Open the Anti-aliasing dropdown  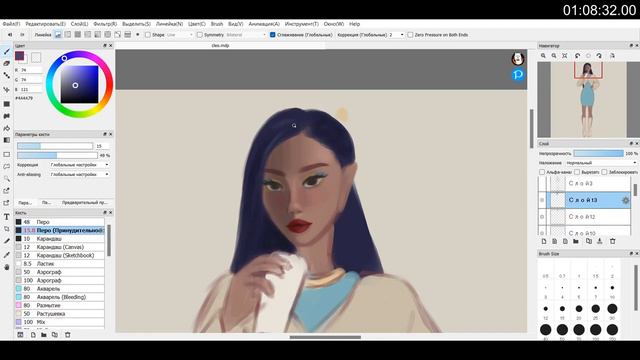coord(80,174)
